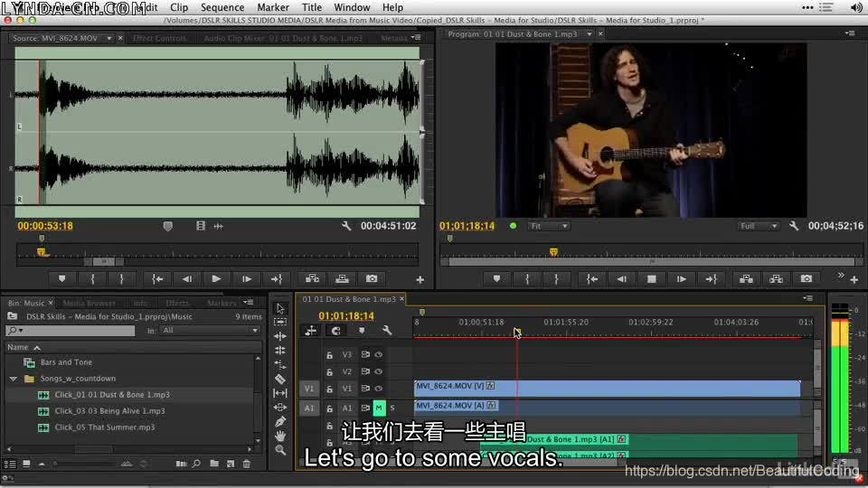
Task: Click Source monitor Mark Out button
Action: [x=121, y=279]
